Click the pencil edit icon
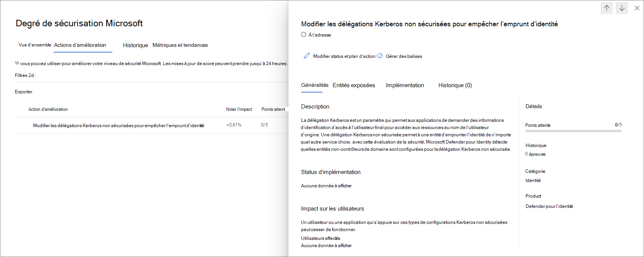Screen dimensions: 644x257 tap(306, 56)
